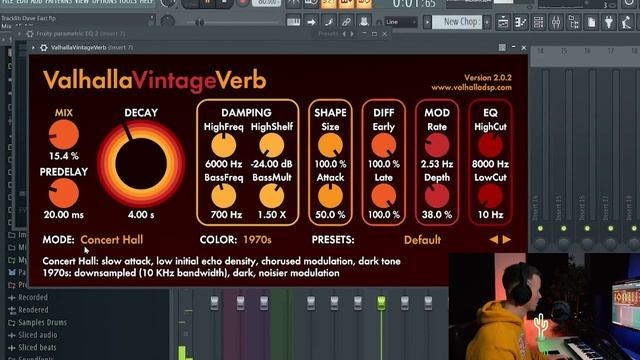Click the EQ LowCut knob at 10 Hz
This screenshot has height=360, width=640.
(490, 196)
